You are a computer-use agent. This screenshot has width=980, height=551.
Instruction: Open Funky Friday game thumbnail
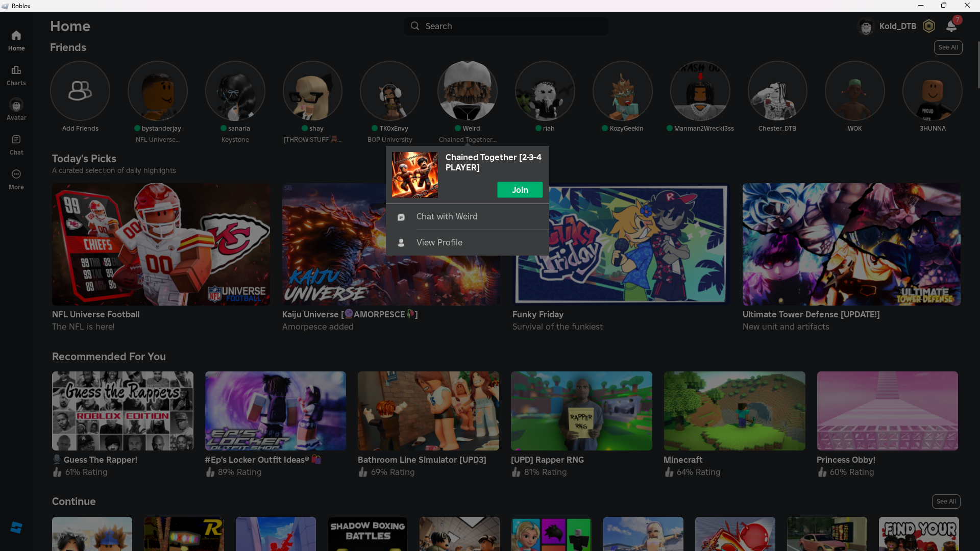pyautogui.click(x=621, y=244)
